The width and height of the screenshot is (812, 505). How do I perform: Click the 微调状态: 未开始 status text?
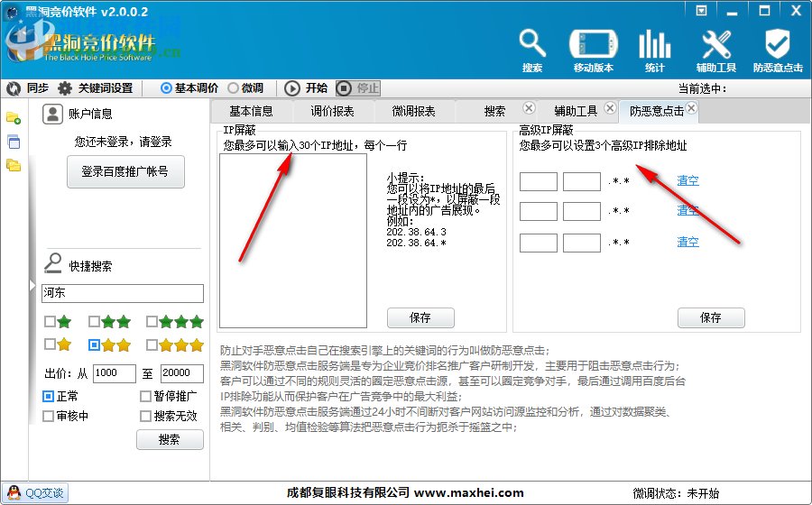click(676, 493)
